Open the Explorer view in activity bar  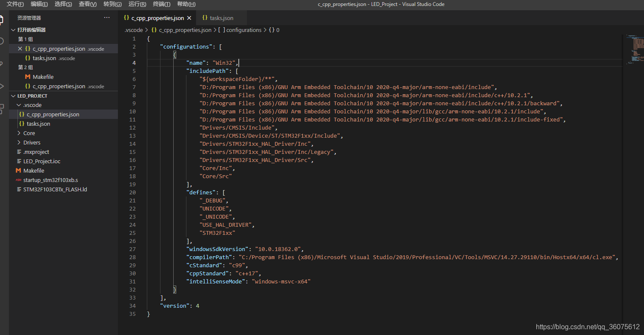pyautogui.click(x=2, y=20)
